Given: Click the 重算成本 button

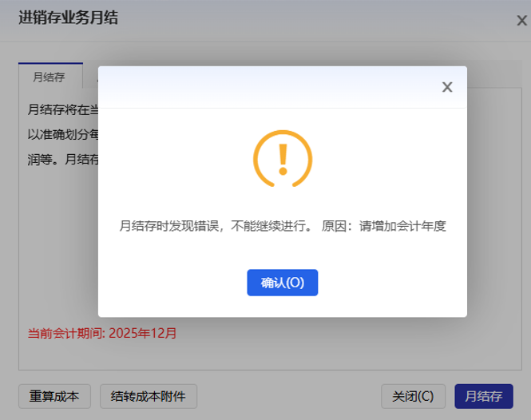Looking at the screenshot, I should (x=54, y=396).
